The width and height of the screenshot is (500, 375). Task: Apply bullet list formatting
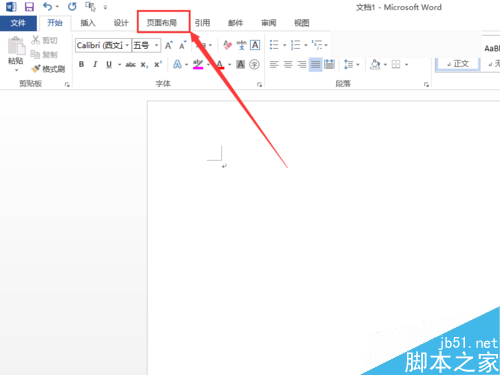click(274, 45)
